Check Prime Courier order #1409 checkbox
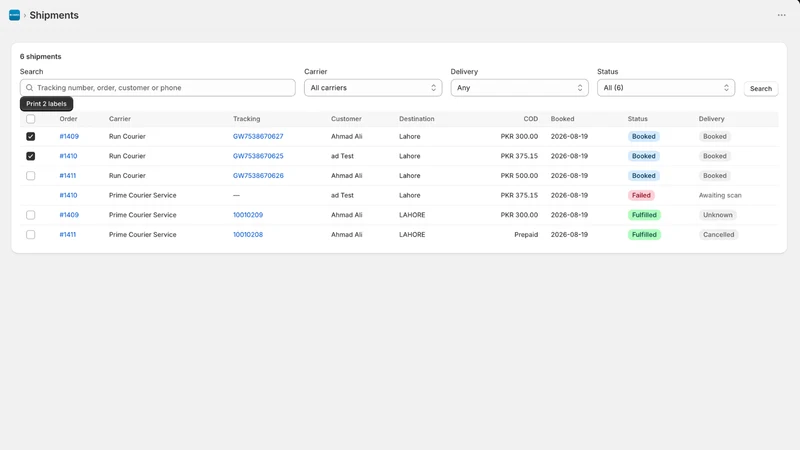This screenshot has width=800, height=450. click(31, 215)
